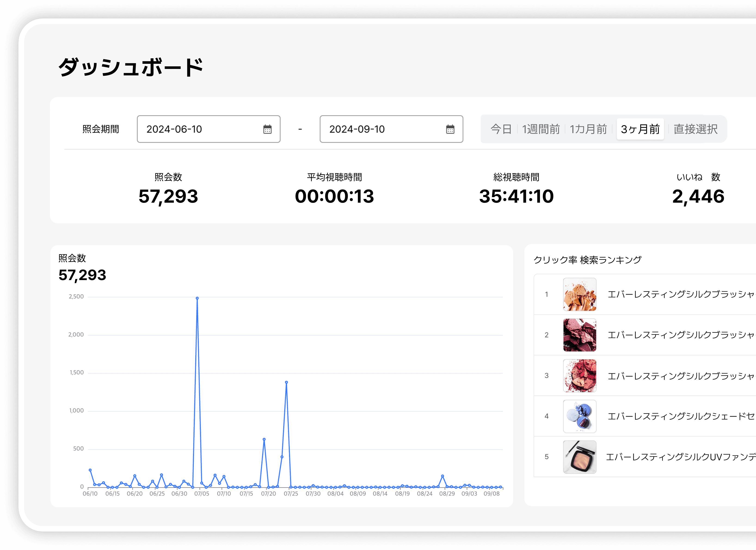
Task: Click rank 5 compact foundation thumbnail
Action: click(x=580, y=457)
